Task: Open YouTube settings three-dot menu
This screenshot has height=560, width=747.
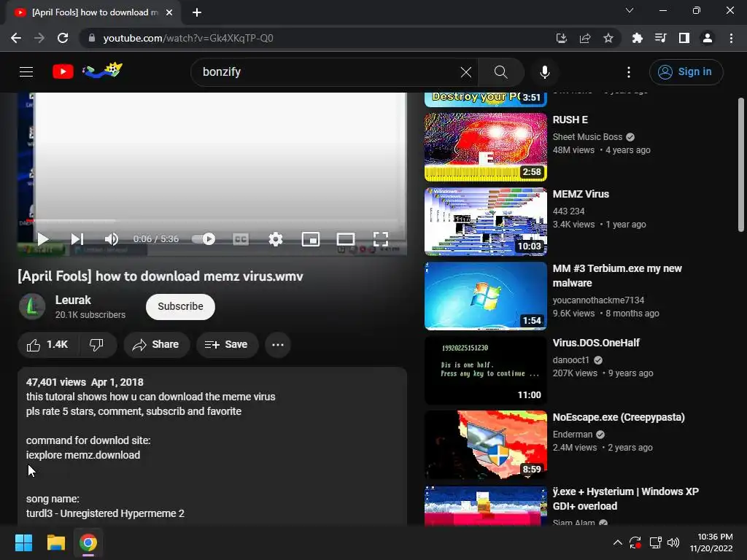Action: tap(629, 72)
